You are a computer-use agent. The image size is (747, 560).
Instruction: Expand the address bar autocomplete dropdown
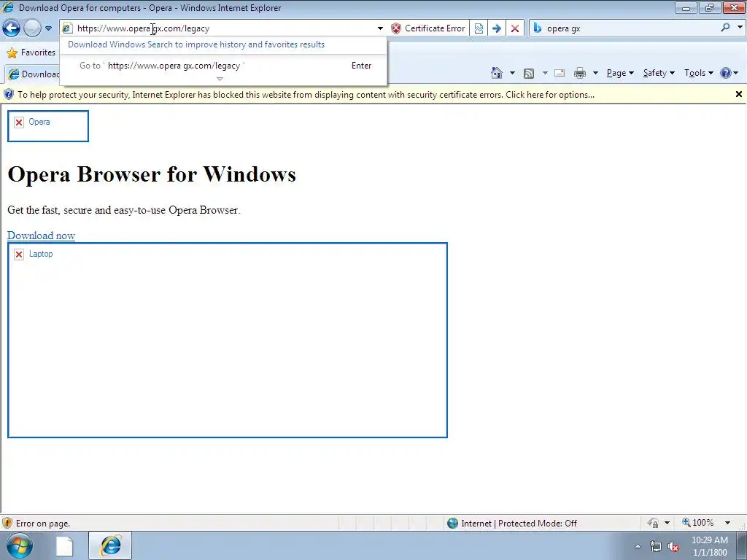coord(380,28)
